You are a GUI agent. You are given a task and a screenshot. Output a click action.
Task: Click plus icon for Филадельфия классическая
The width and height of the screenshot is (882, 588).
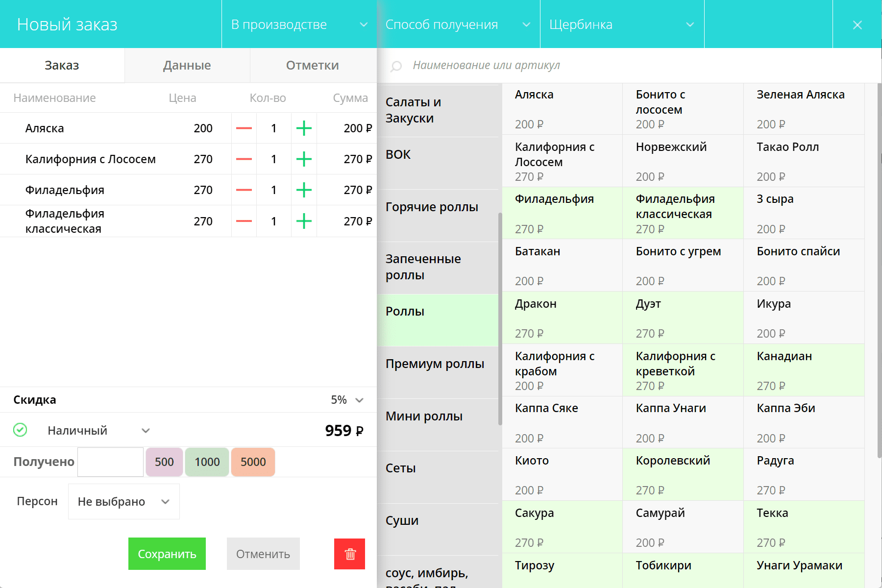click(x=304, y=221)
